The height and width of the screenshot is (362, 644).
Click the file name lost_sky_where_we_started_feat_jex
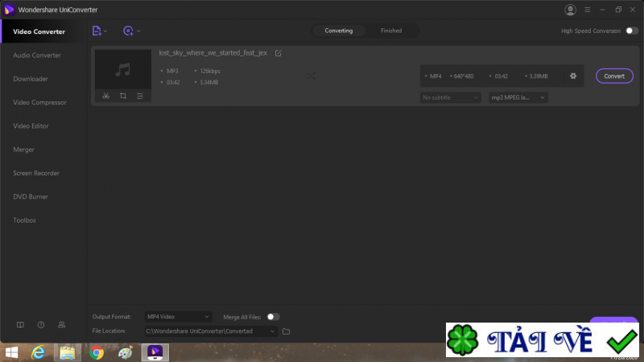point(213,53)
